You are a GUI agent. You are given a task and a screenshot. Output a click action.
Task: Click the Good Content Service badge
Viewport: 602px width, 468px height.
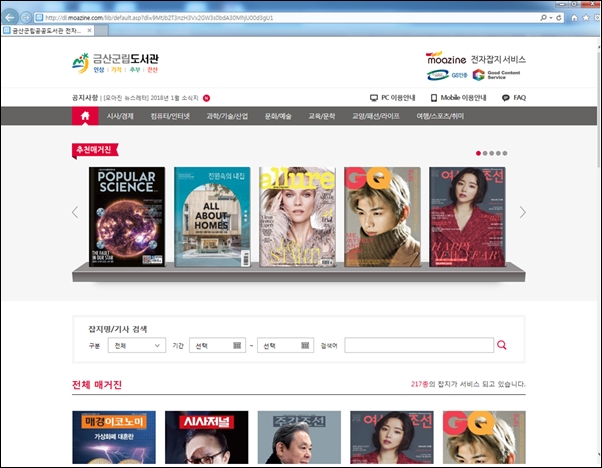coord(498,75)
